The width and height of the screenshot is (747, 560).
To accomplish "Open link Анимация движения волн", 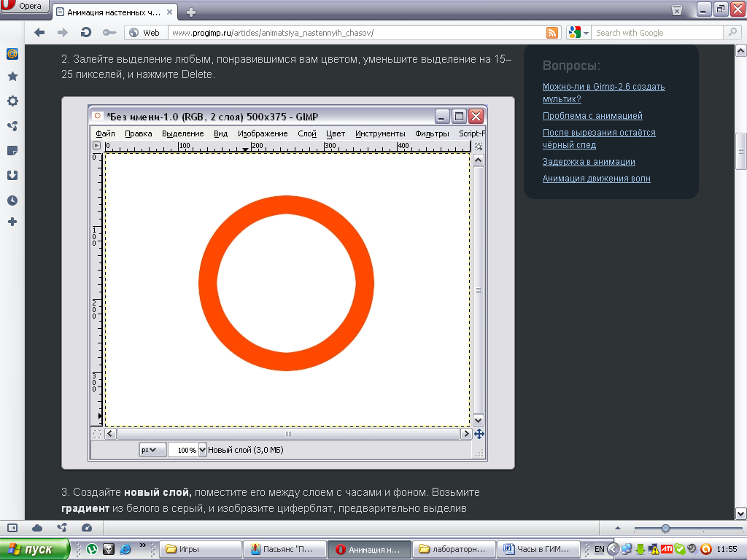I will tap(596, 179).
